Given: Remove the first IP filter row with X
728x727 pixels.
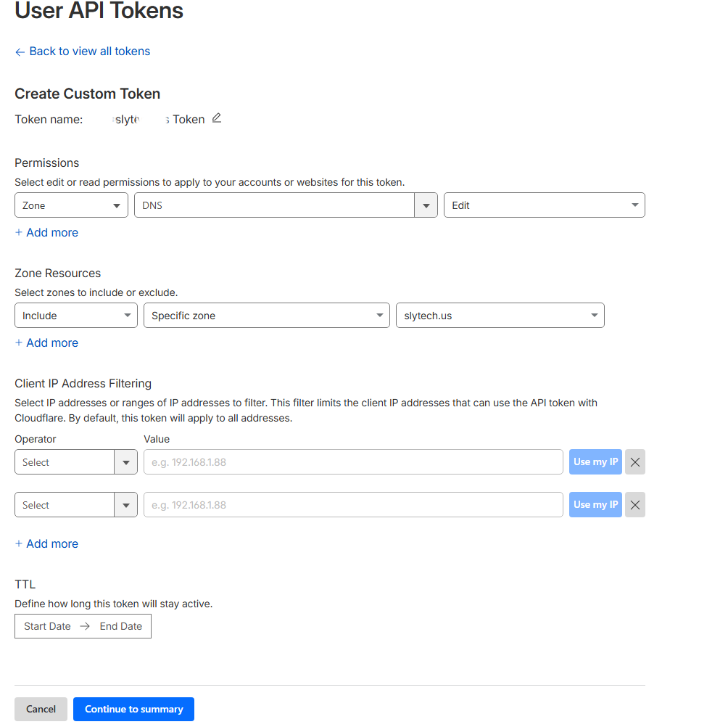Looking at the screenshot, I should [634, 461].
